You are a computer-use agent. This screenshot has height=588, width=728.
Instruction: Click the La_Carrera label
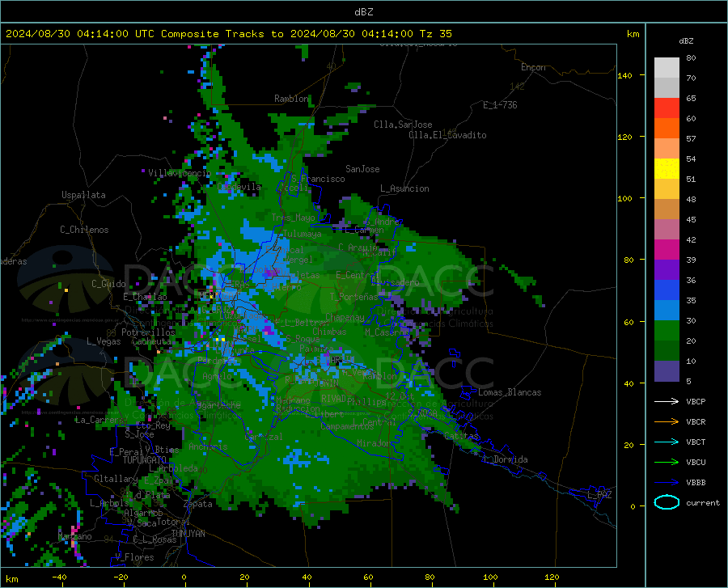point(99,420)
